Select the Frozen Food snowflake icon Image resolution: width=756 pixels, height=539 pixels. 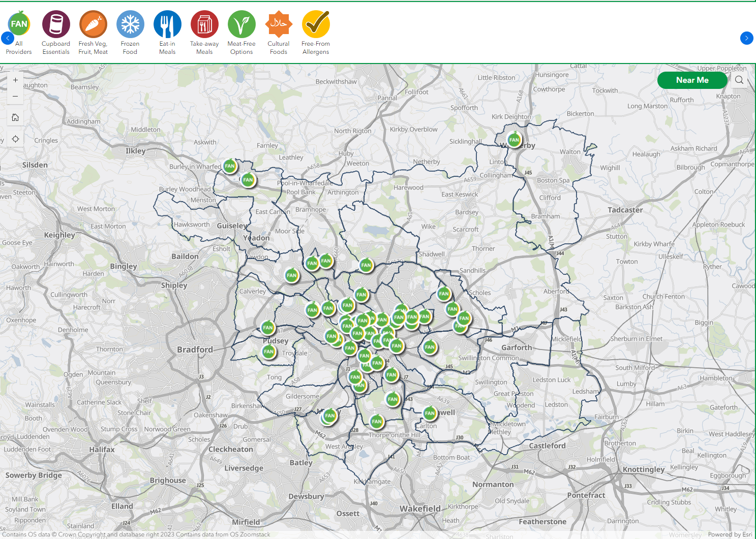(130, 24)
